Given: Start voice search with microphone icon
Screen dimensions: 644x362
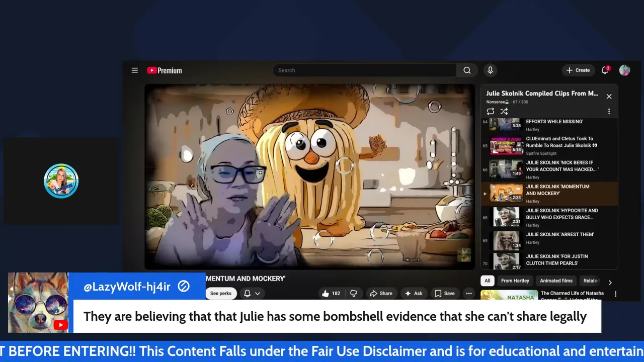Looking at the screenshot, I should (x=490, y=70).
